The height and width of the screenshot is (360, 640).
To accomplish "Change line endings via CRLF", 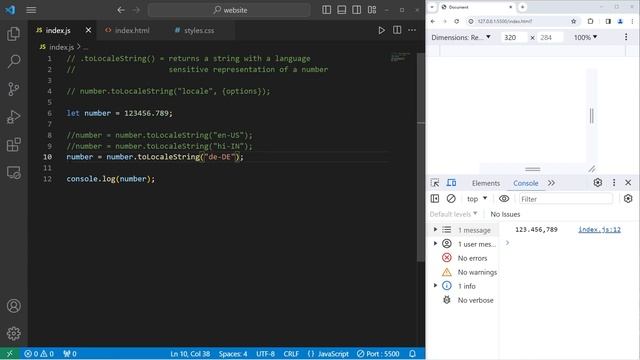I will coord(291,354).
